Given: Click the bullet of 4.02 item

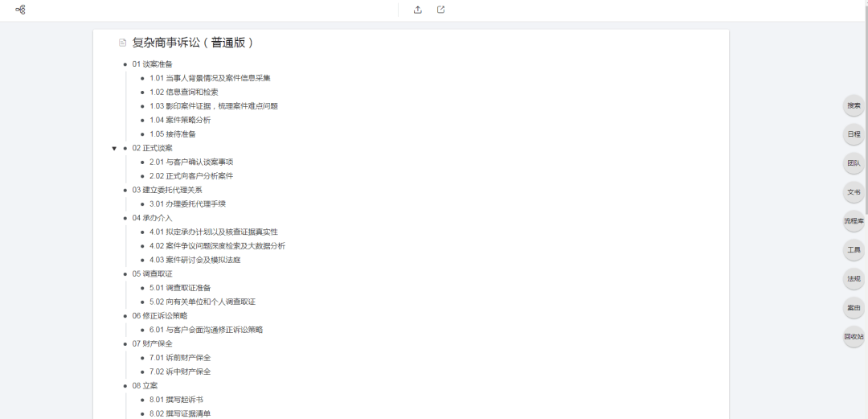Looking at the screenshot, I should click(x=143, y=245).
